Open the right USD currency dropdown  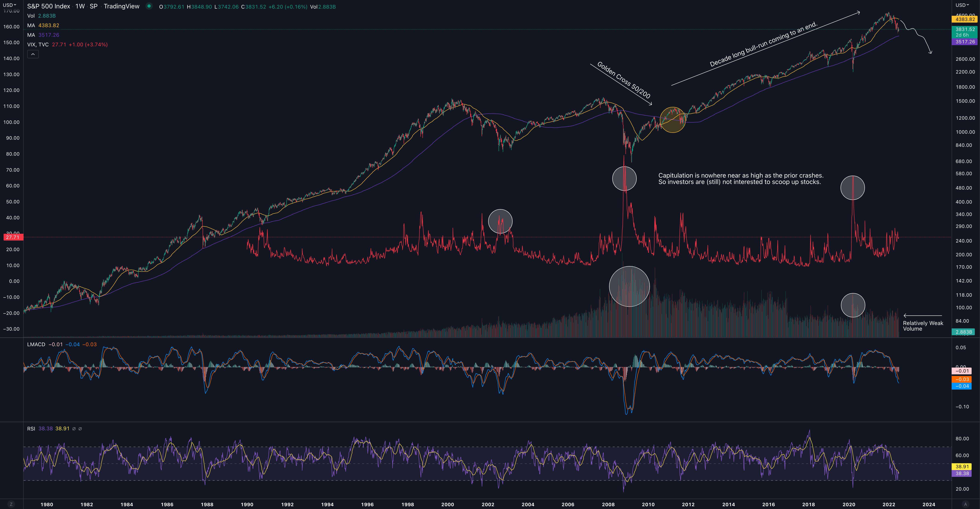[962, 5]
